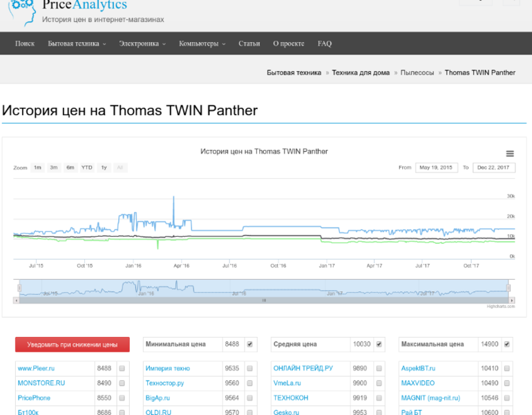Screen dimensions: 532x415
Task: Open the MONSTORE.RU store link
Action: pyautogui.click(x=41, y=383)
